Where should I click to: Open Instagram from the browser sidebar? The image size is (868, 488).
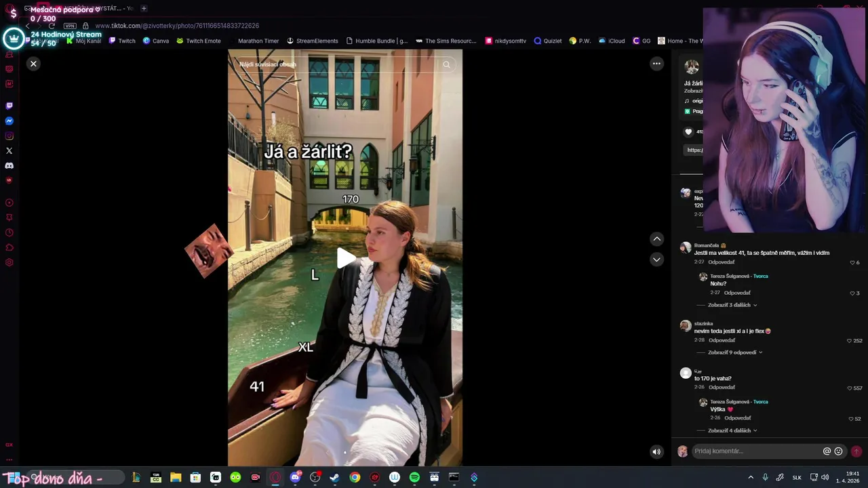pos(9,136)
